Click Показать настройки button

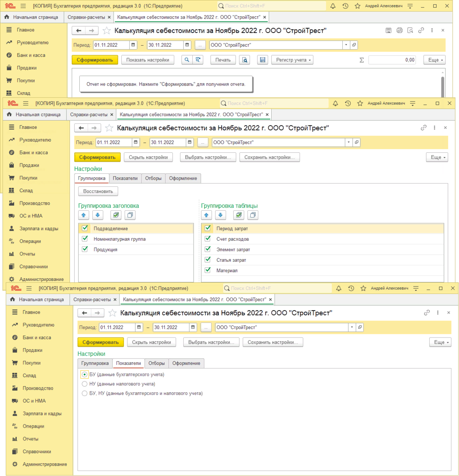point(148,60)
